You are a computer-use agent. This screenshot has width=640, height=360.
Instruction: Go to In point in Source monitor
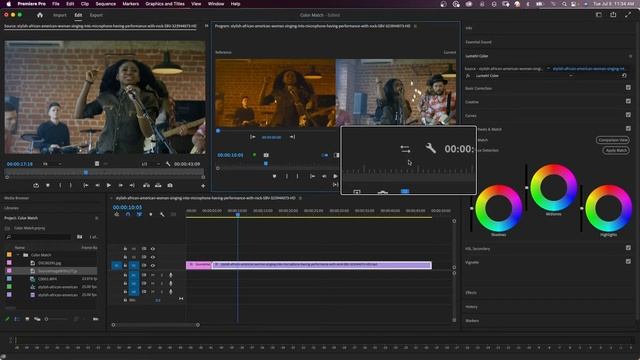point(86,185)
